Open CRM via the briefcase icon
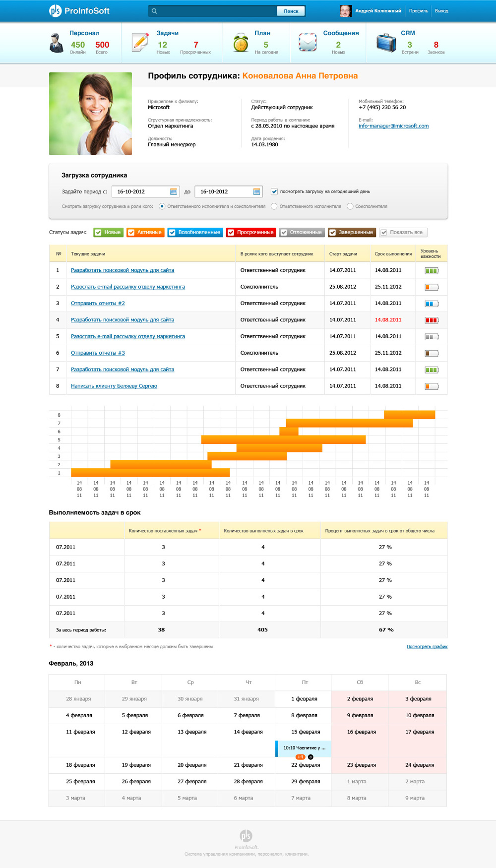This screenshot has width=496, height=868. pyautogui.click(x=386, y=43)
